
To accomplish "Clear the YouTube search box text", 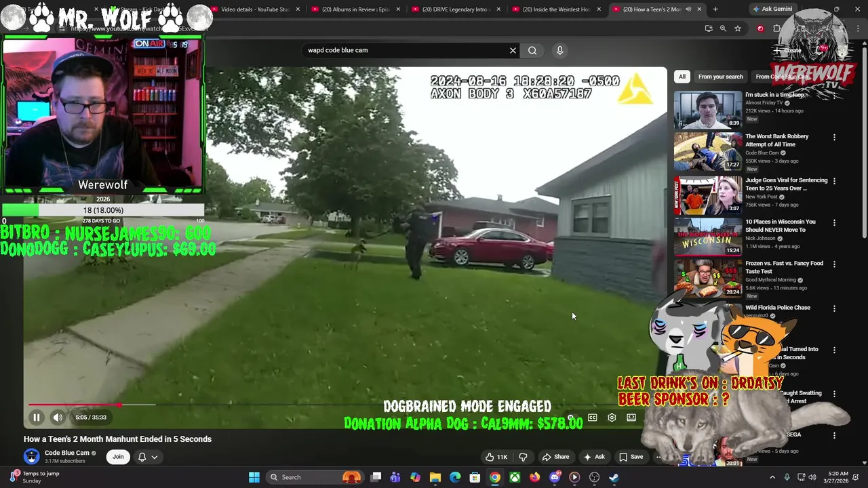I will pos(513,50).
